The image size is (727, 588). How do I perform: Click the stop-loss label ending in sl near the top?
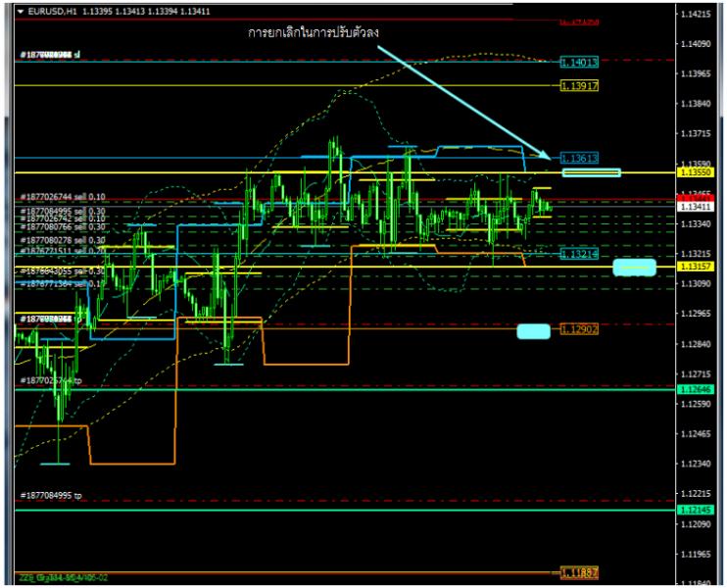50,55
